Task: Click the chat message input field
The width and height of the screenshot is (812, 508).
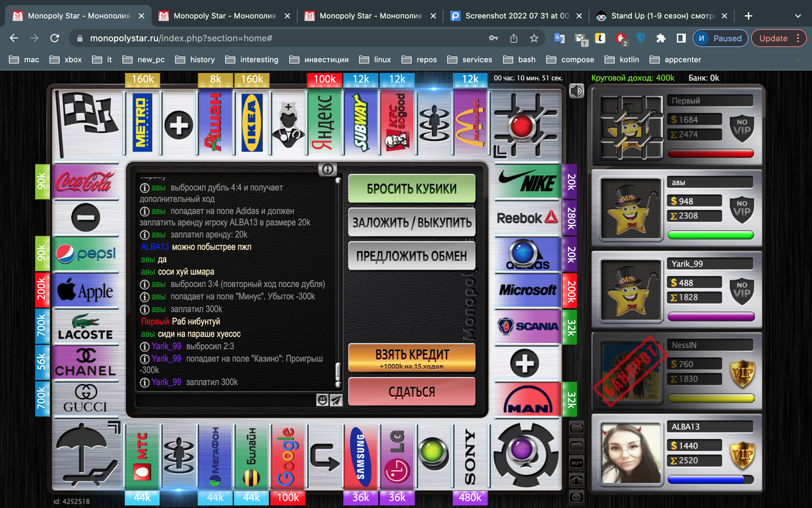Action: coord(226,400)
